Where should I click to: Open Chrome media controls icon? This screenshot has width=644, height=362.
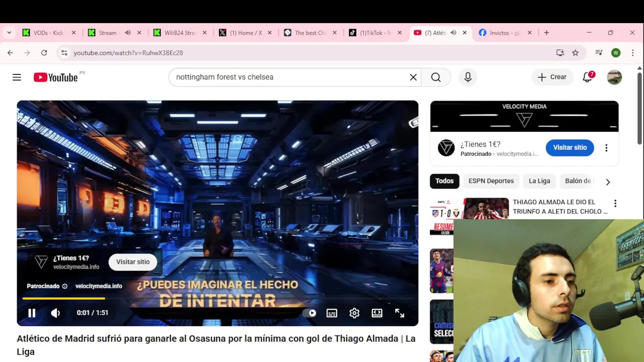click(599, 53)
